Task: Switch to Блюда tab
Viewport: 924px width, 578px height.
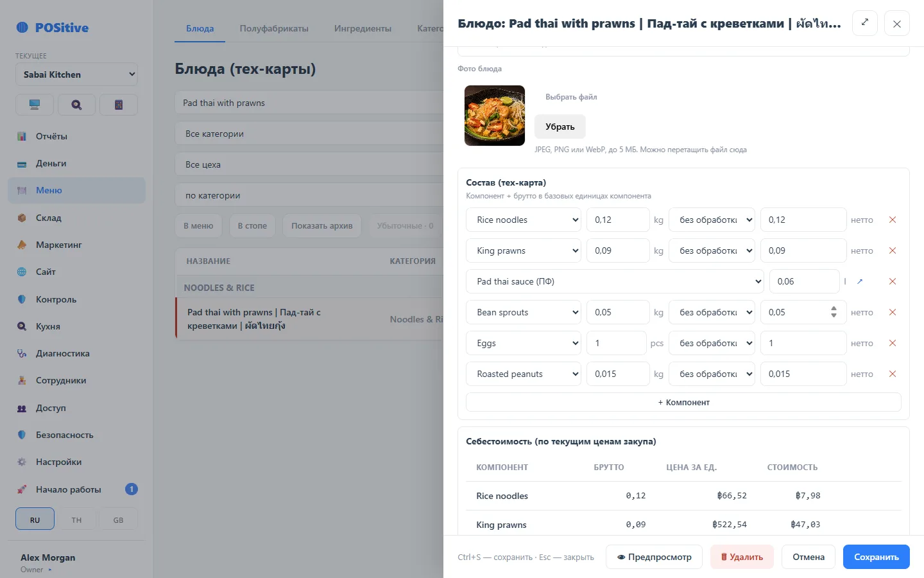Action: [x=200, y=28]
